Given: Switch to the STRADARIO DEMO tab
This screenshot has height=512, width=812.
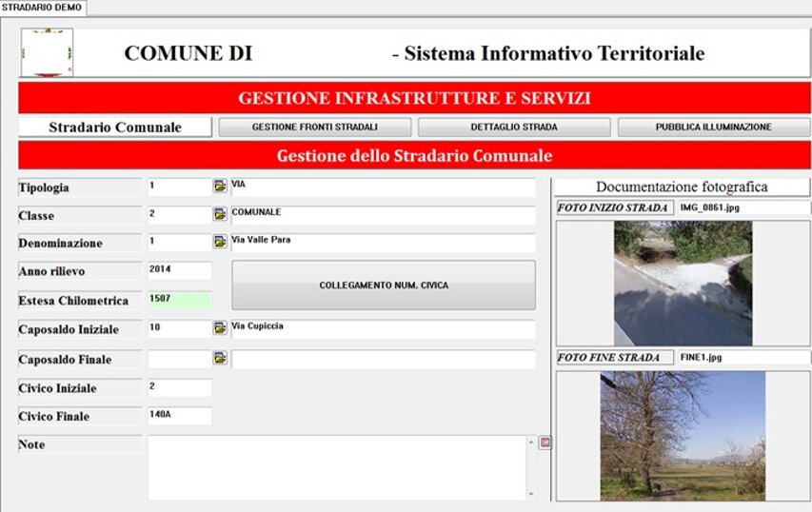Looking at the screenshot, I should tap(44, 8).
